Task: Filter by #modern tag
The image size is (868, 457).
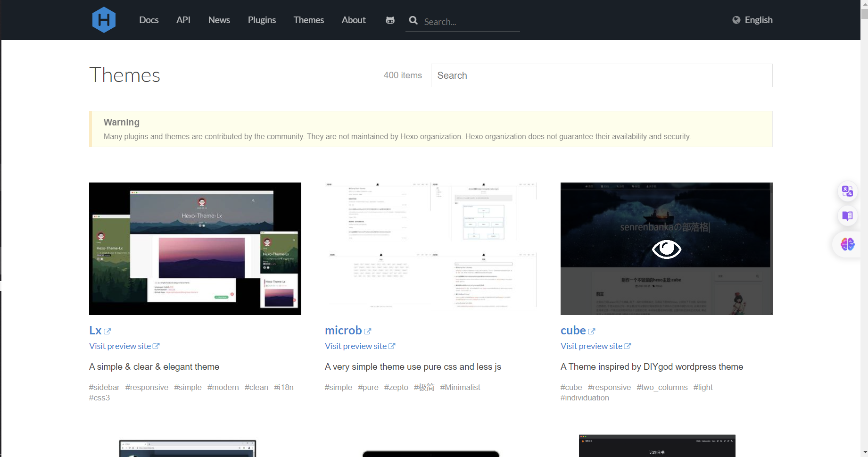Action: 223,387
